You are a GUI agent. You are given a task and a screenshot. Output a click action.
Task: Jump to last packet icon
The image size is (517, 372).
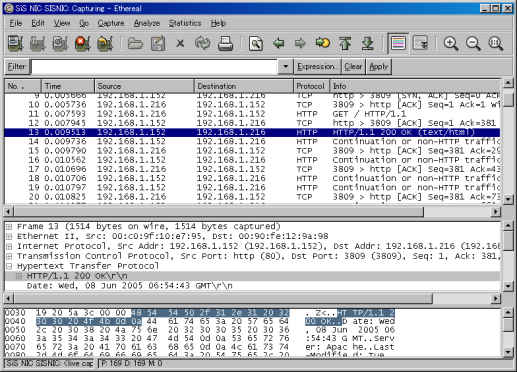(368, 43)
